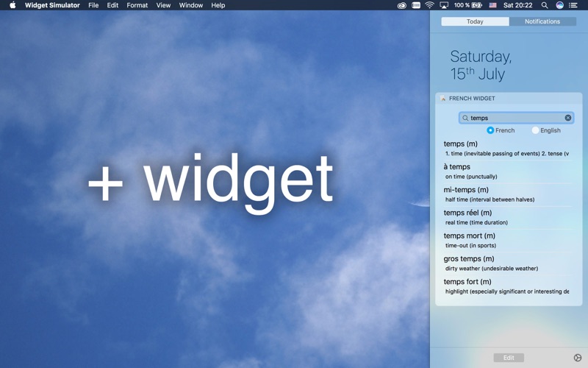This screenshot has height=368, width=588.
Task: Click the 'on time (punctually)' definition
Action: coord(471,177)
